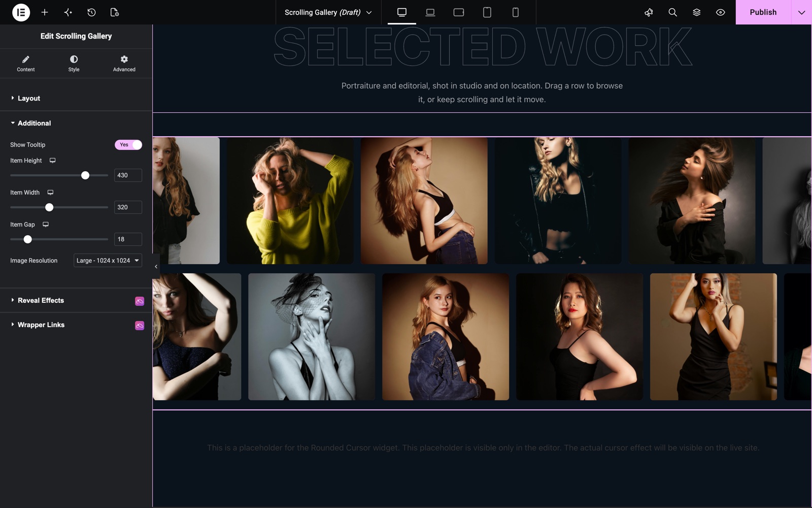812x508 pixels.
Task: Click the Item Width responsive device icon
Action: tap(50, 193)
